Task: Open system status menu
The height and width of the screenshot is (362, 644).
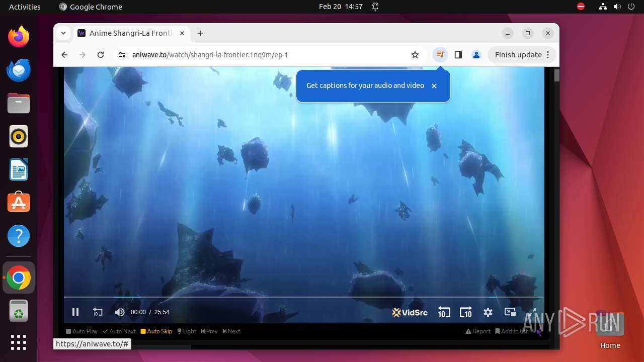Action: 617,7
